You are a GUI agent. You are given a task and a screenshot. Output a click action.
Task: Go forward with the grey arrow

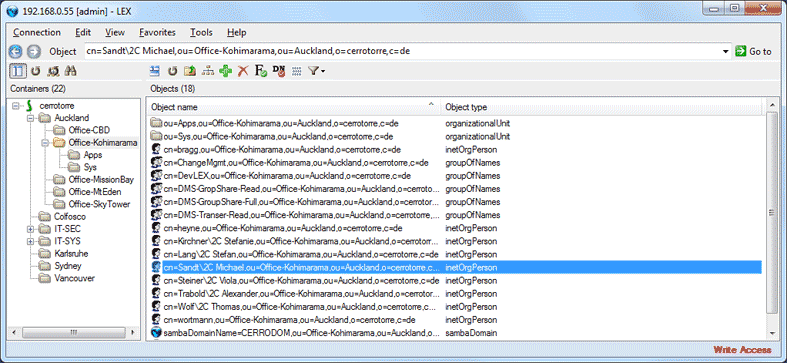pos(34,51)
